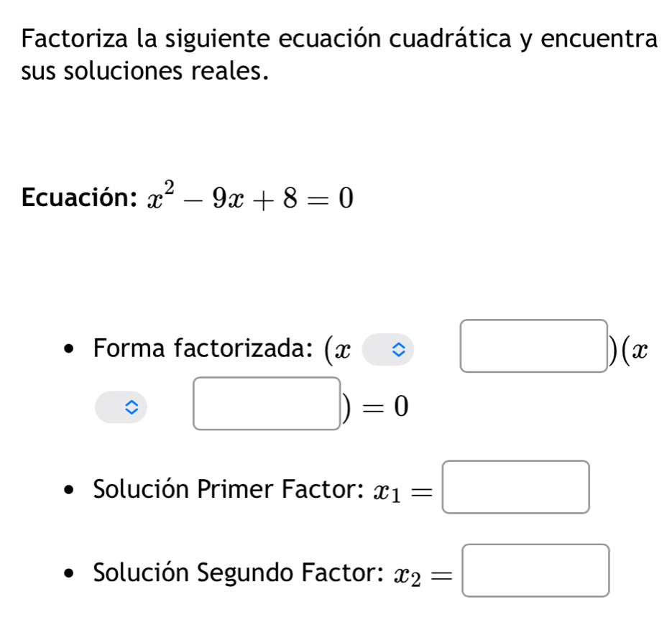Click the "Forma factorizada:" label

(202, 349)
